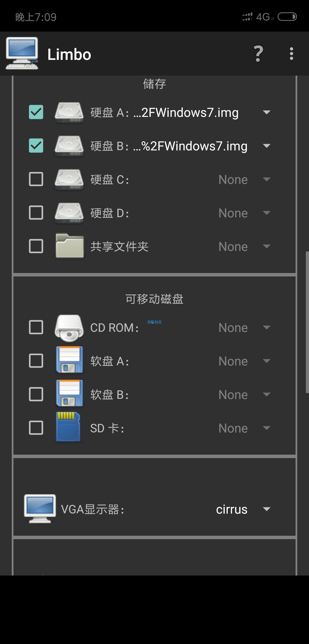Tap the Limbo computer logo icon
Screen dimensions: 309x644
22,54
